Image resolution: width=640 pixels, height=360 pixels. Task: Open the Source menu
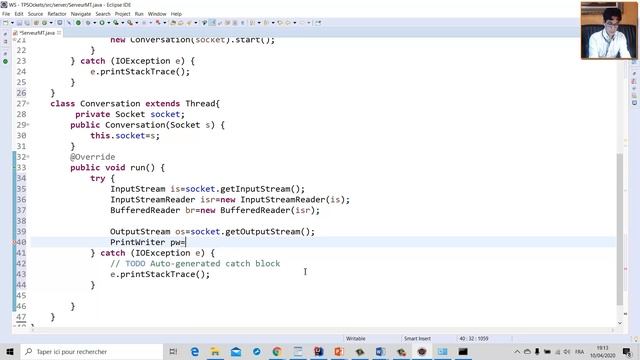(35, 14)
